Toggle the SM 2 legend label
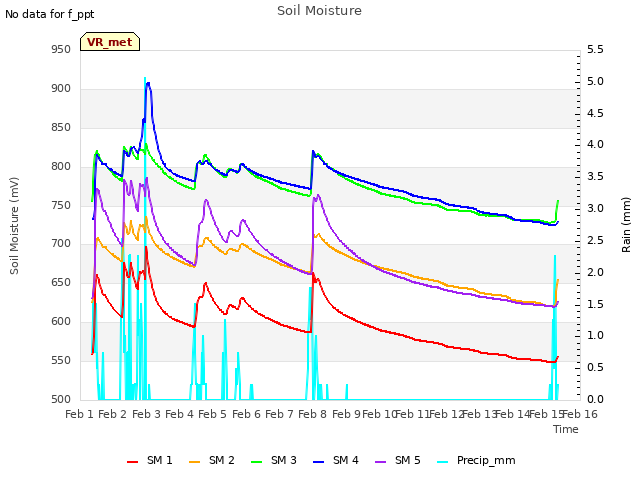 (222, 460)
